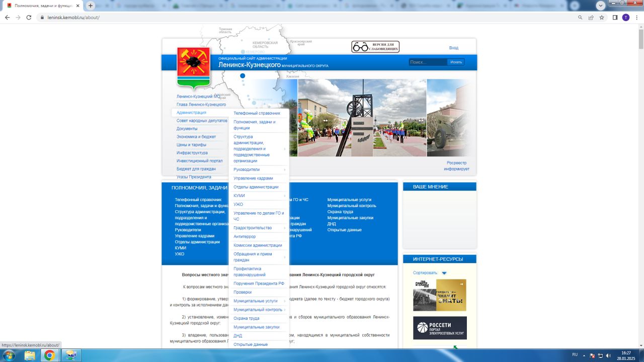
Task: Choose Отделы администрации in dropdown menu
Action: pos(256,187)
